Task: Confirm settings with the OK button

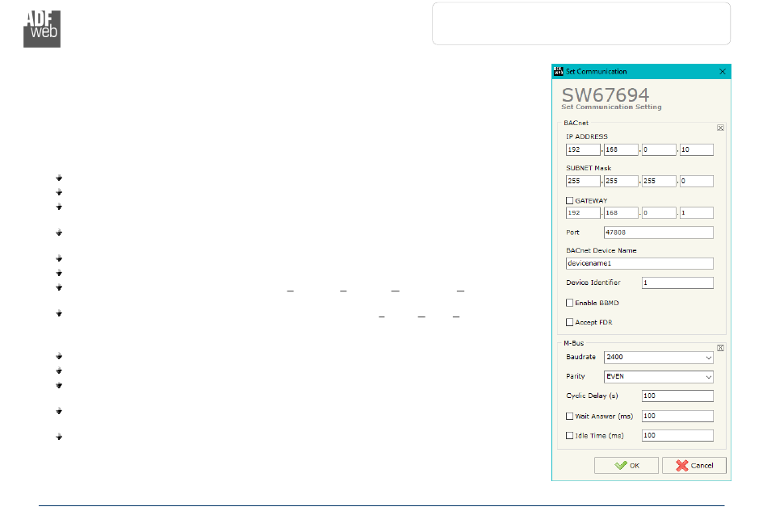Action: tap(627, 466)
